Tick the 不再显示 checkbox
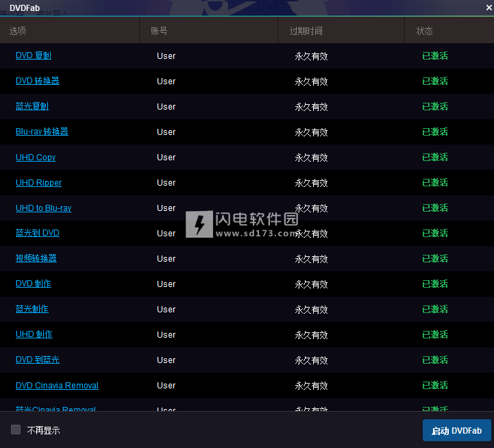The image size is (494, 448). point(16,430)
